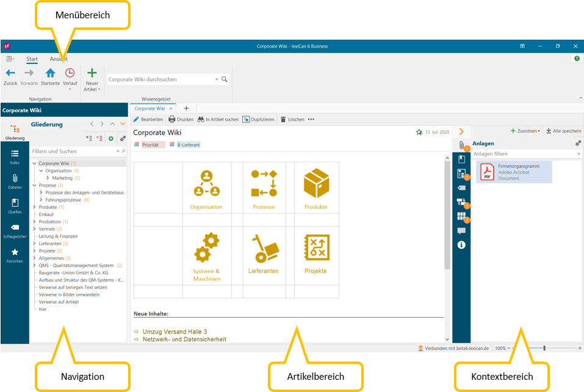Open the Index sidebar view
The height and width of the screenshot is (392, 584).
coord(15,157)
